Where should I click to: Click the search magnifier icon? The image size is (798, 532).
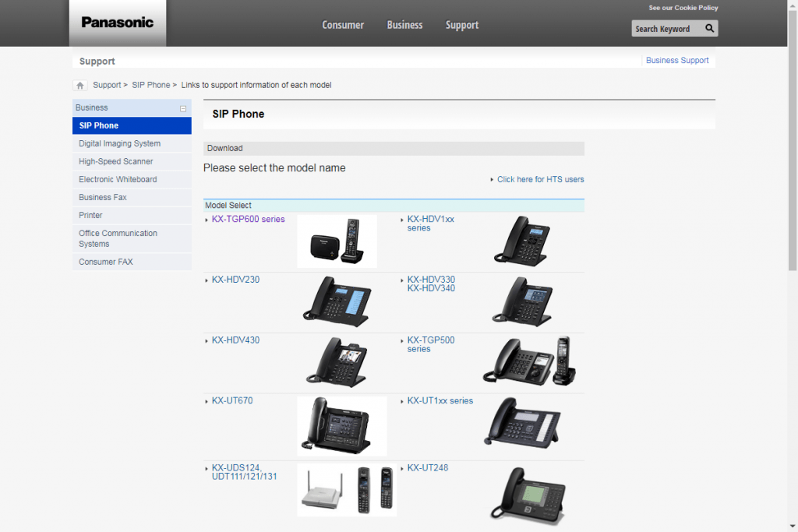tap(709, 29)
